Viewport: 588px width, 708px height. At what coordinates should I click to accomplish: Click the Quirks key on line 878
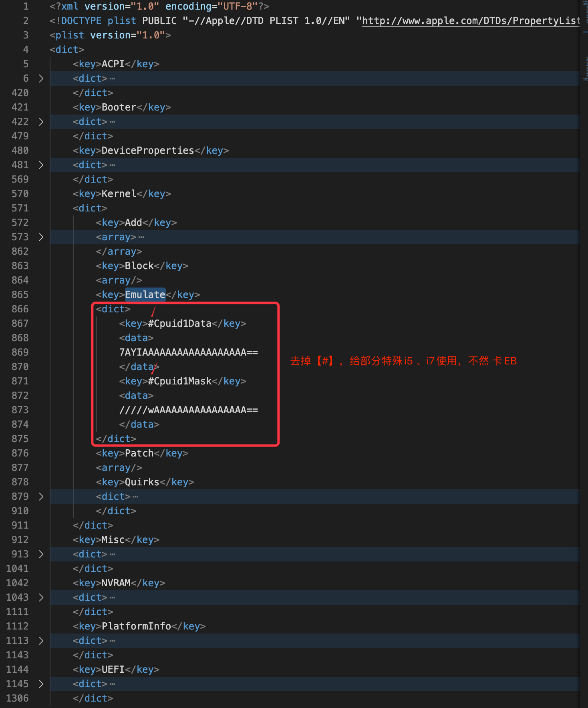click(142, 482)
